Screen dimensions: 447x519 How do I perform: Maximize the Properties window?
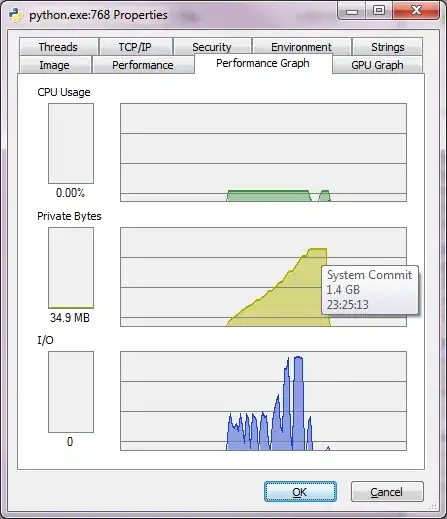click(379, 11)
